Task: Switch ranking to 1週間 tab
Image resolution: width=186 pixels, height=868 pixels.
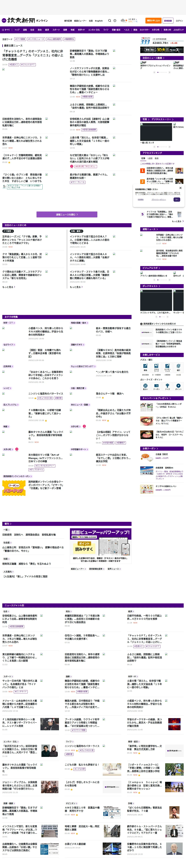Action: (150, 158)
